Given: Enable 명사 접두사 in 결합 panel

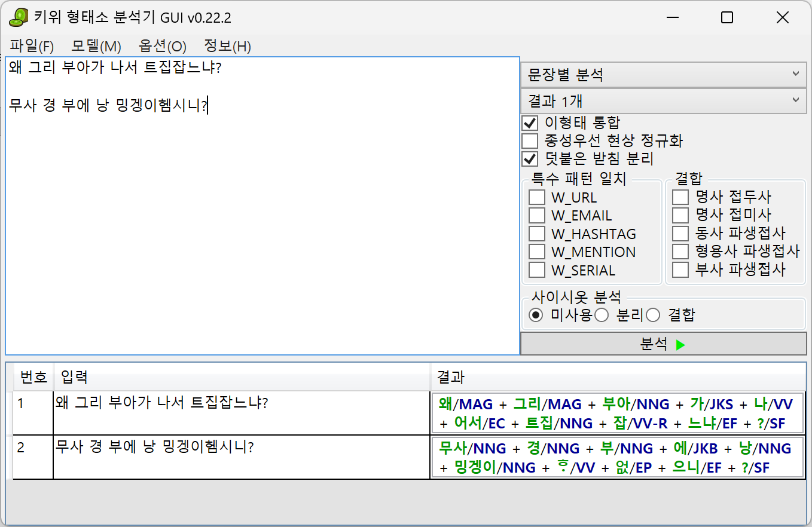Looking at the screenshot, I should 680,197.
